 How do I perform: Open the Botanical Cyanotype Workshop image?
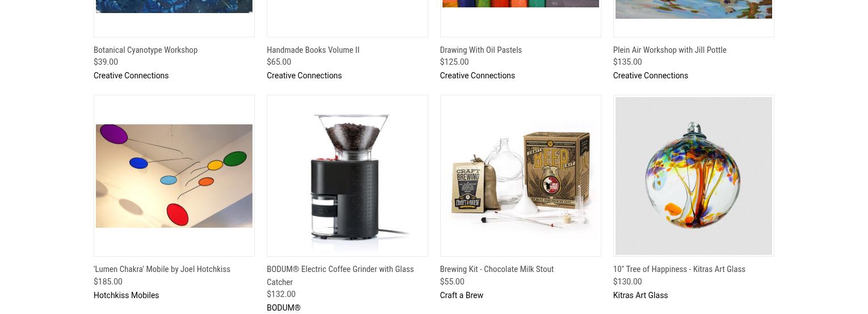(x=174, y=6)
